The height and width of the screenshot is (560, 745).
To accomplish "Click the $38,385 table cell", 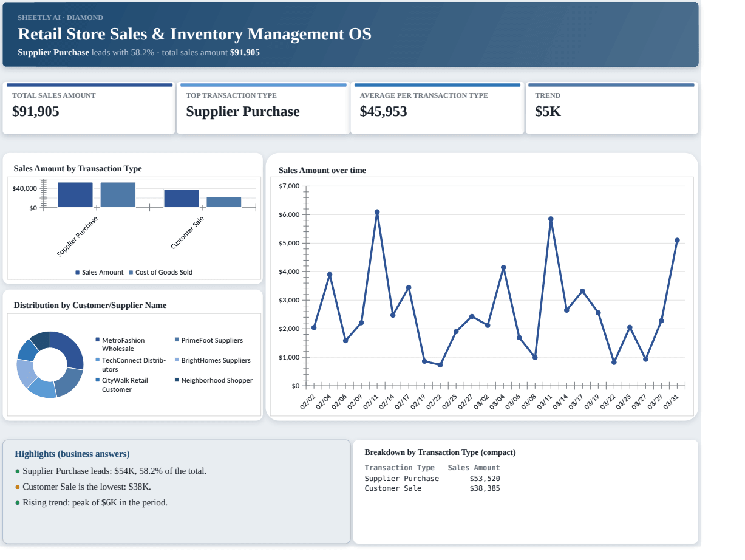I will (x=485, y=488).
